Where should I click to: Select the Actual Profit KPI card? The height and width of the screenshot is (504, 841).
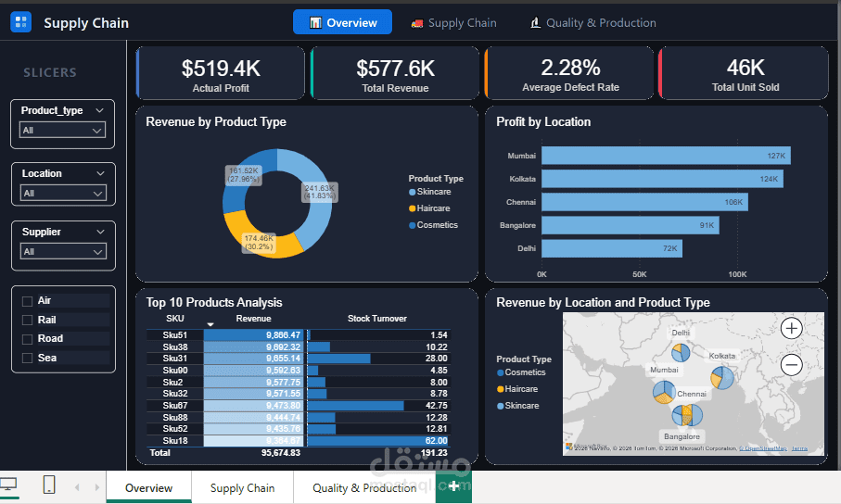point(221,73)
